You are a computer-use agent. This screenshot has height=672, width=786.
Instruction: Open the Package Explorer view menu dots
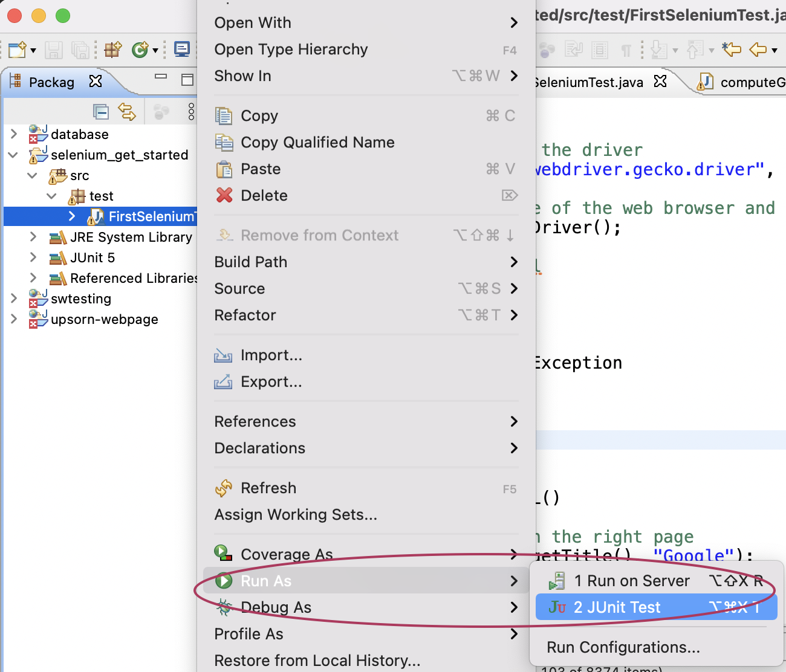[x=192, y=112]
